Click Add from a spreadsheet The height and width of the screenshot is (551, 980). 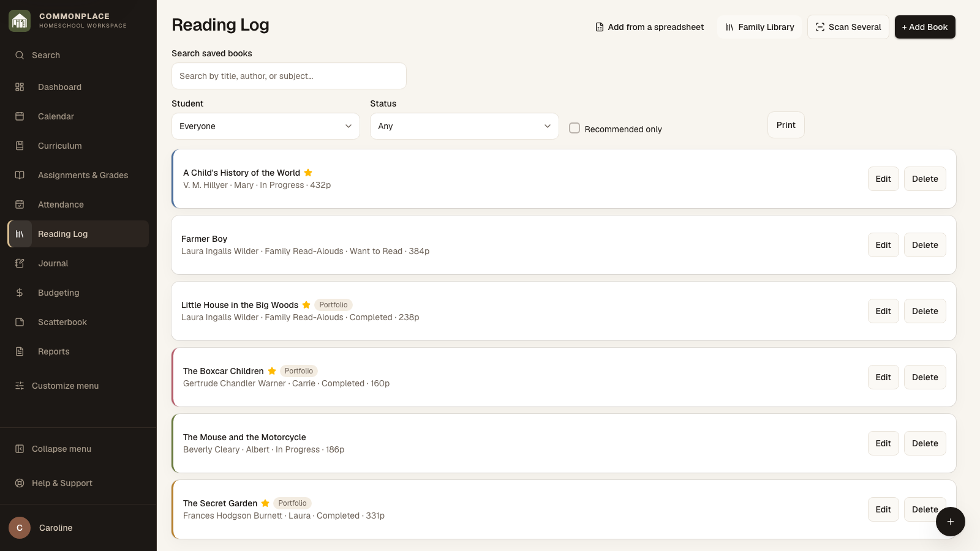click(650, 27)
